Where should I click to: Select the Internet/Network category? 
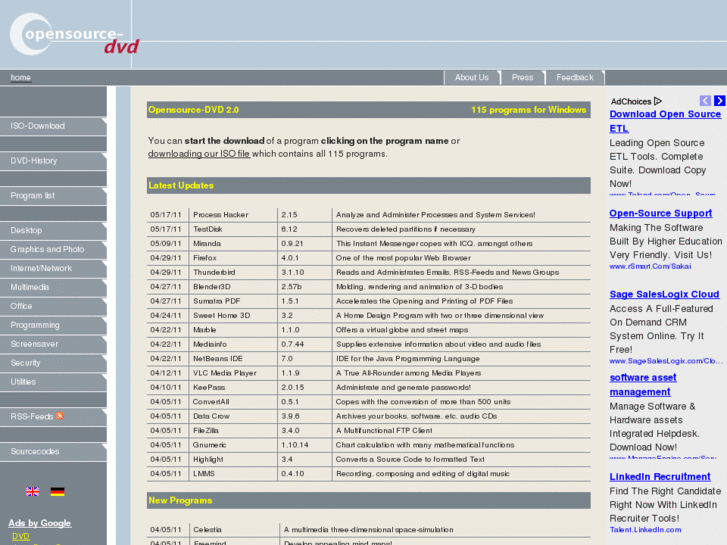(53, 268)
